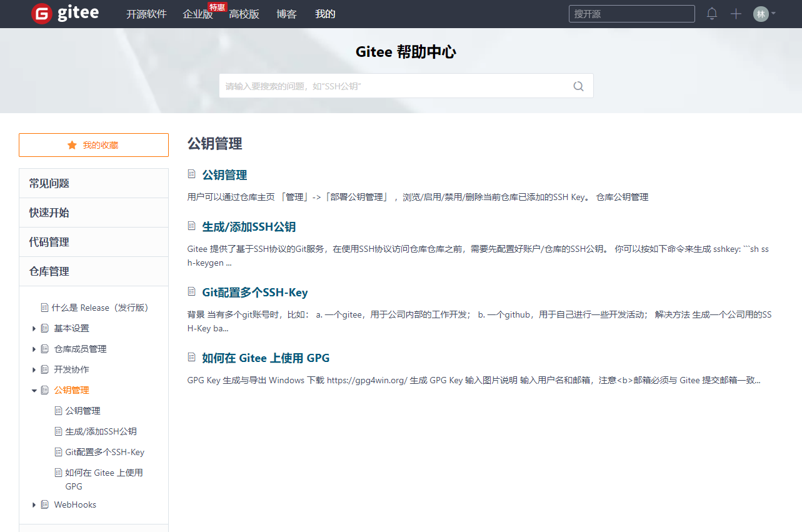
Task: Click the document icon beside WebHooks
Action: click(x=44, y=504)
